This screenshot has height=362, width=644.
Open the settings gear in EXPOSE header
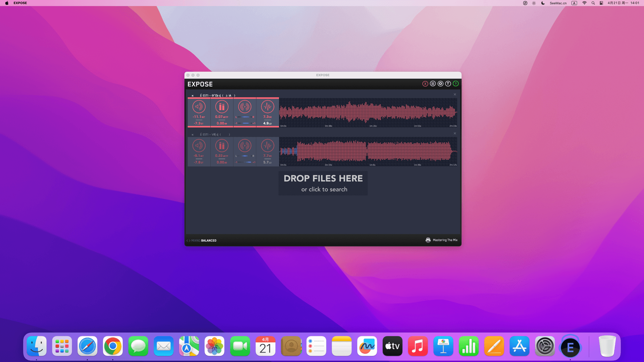click(440, 84)
